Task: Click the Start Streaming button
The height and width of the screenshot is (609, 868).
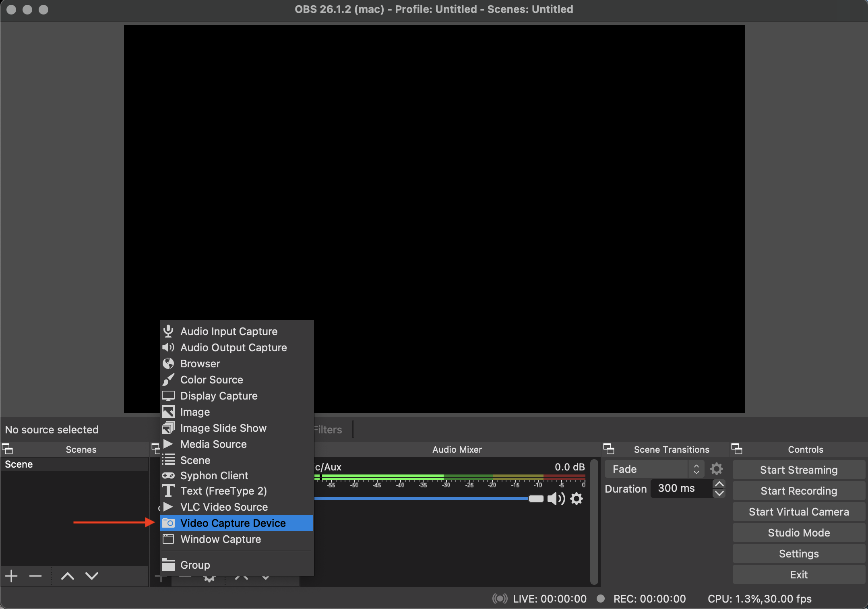Action: [x=799, y=470]
